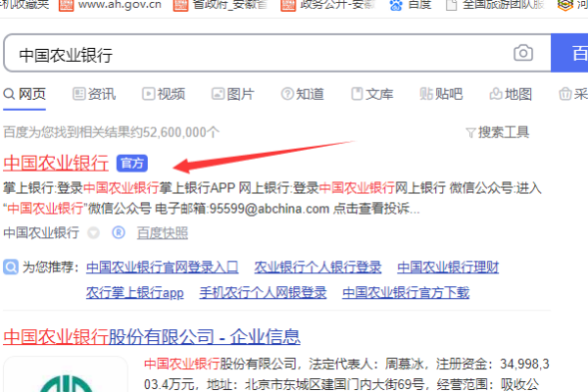Click the blue 官方 badge

[x=132, y=164]
